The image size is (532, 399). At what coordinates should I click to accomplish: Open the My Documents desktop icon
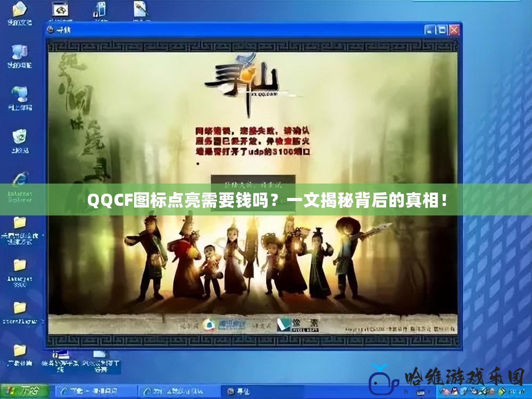click(x=19, y=14)
